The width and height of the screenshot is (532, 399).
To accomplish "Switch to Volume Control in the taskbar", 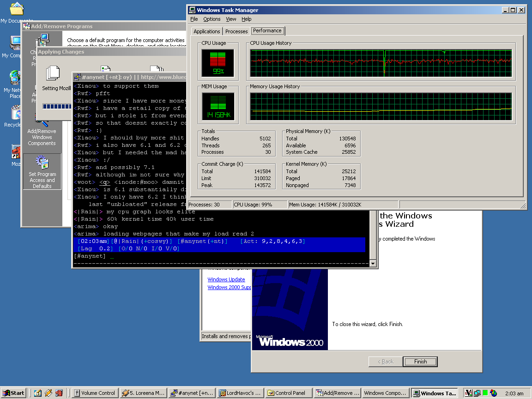I will (x=95, y=393).
